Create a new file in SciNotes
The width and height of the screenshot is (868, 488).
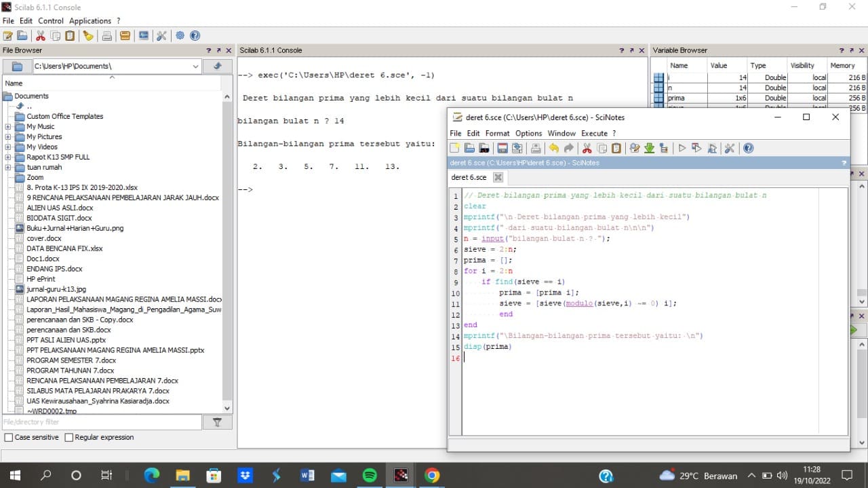(455, 148)
